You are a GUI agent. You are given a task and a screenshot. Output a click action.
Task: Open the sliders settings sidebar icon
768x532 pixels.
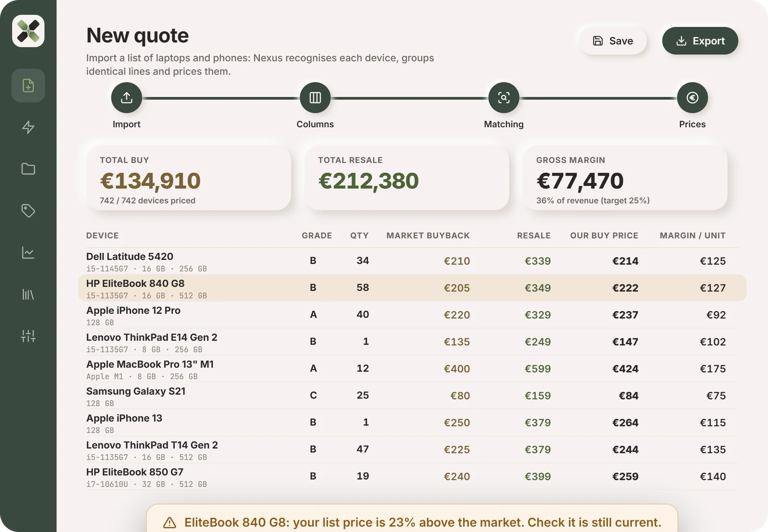point(28,336)
